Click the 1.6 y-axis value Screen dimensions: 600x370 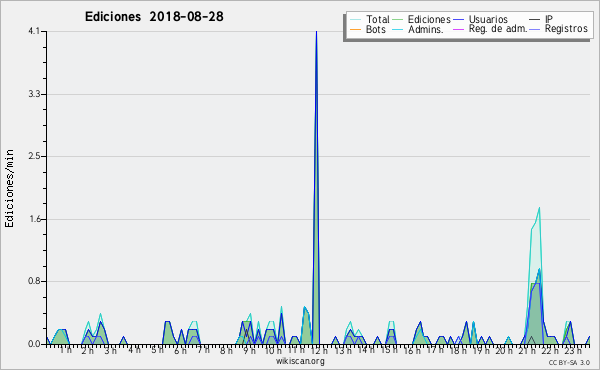pos(34,219)
